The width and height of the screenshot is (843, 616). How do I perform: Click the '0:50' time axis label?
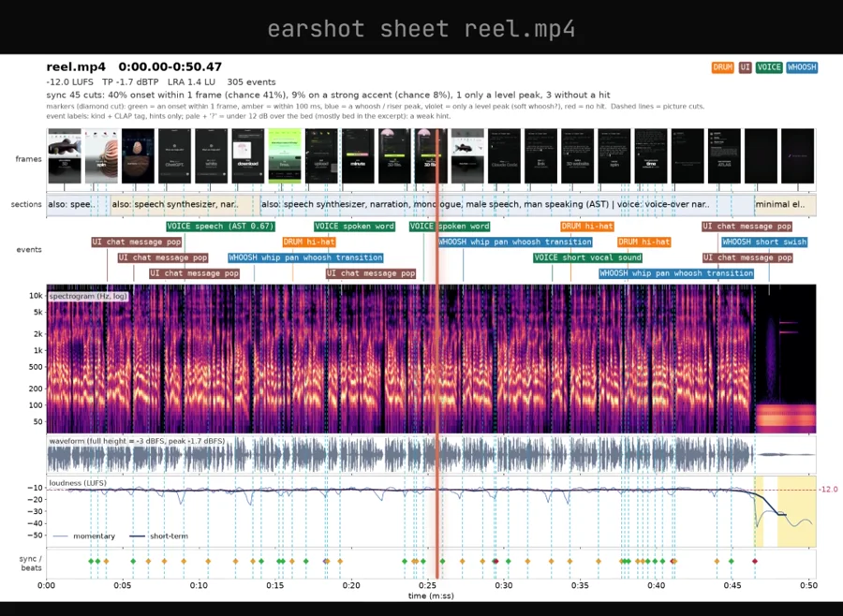click(x=808, y=585)
